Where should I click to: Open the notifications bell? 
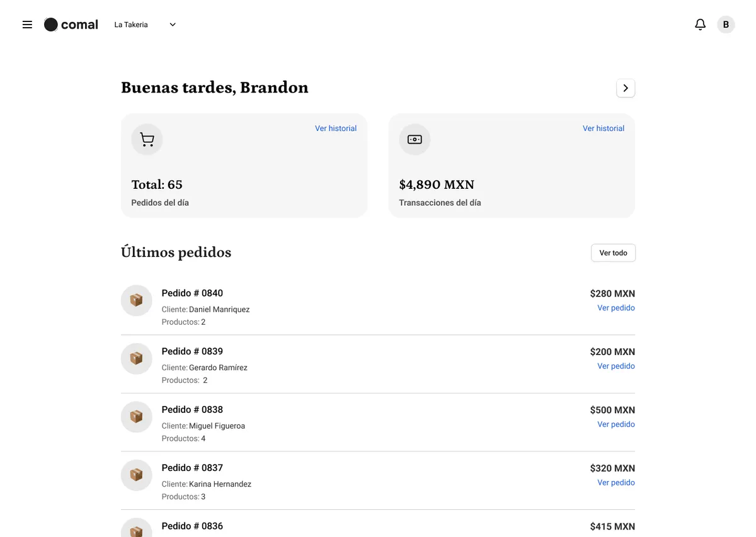point(700,25)
